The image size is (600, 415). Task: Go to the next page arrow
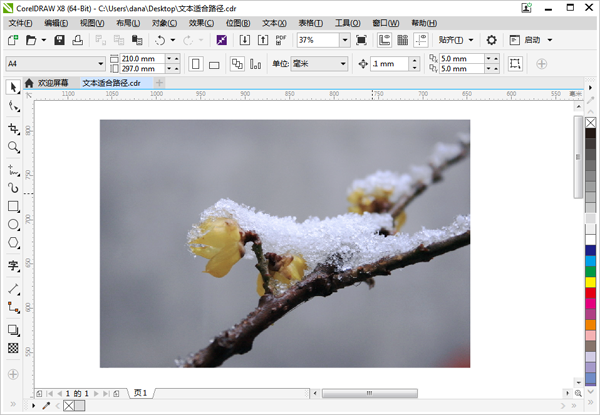click(96, 394)
